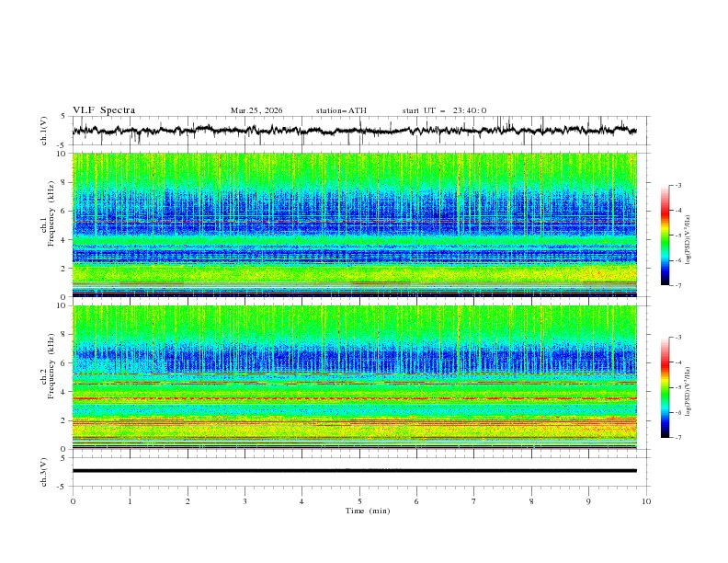Click the "-7" label on ch.2 colorbar
728x563 pixels.
[678, 437]
